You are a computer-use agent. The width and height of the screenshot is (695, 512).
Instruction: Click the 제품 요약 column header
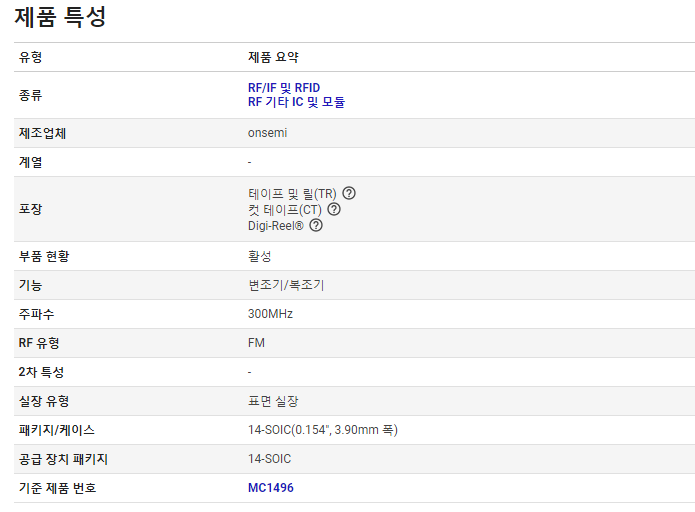273,57
